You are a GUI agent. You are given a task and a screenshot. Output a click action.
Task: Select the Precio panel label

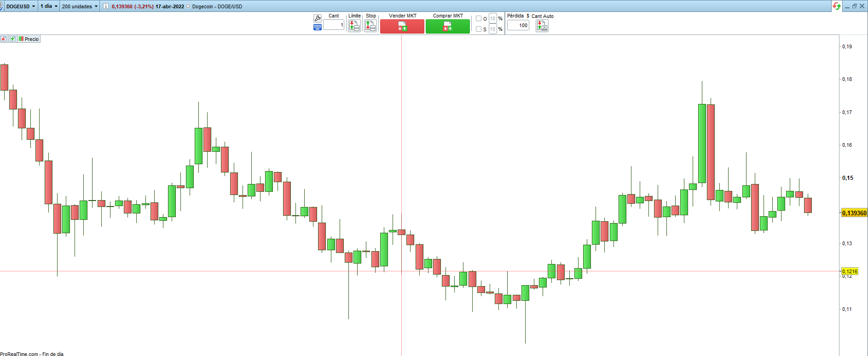coord(29,39)
